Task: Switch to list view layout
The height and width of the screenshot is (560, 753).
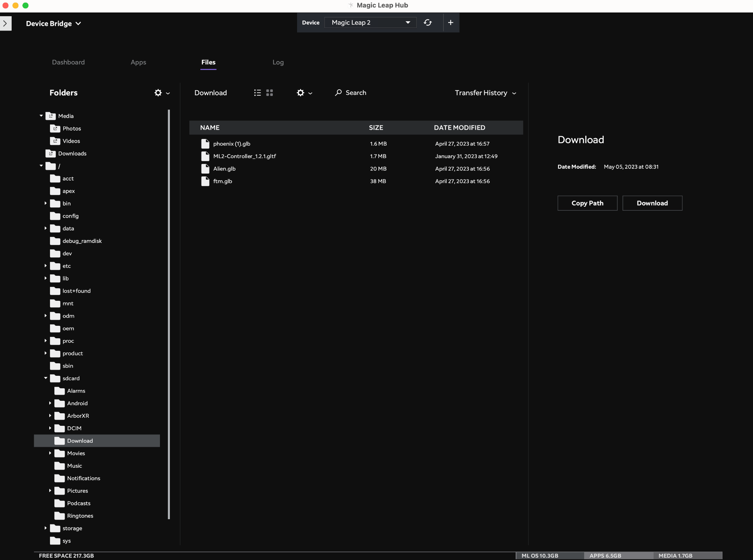Action: coord(257,93)
